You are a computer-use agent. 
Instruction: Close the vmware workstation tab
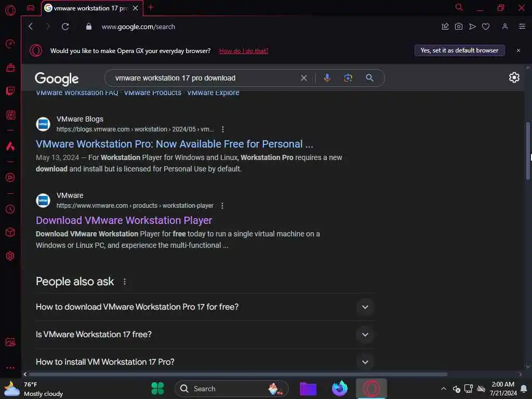coord(136,8)
